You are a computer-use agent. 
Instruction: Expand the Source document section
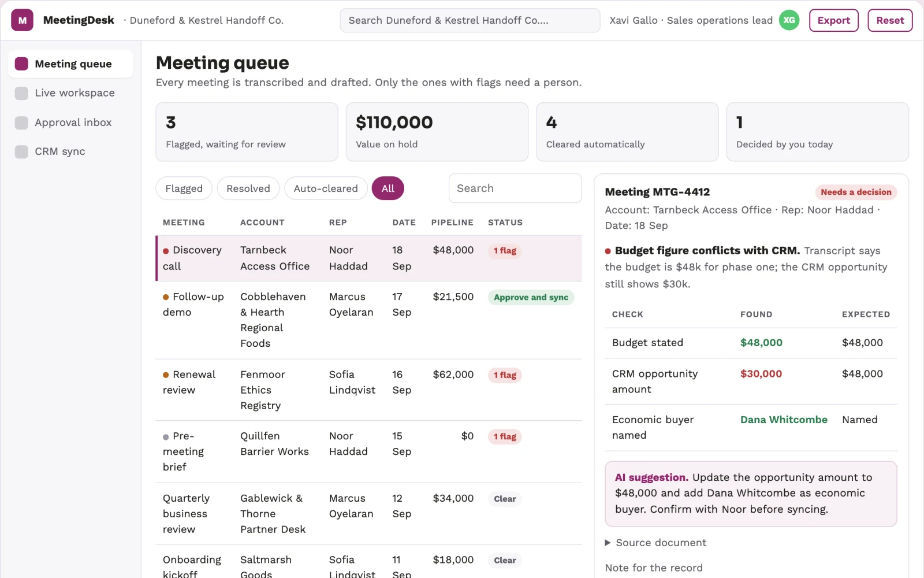[655, 543]
